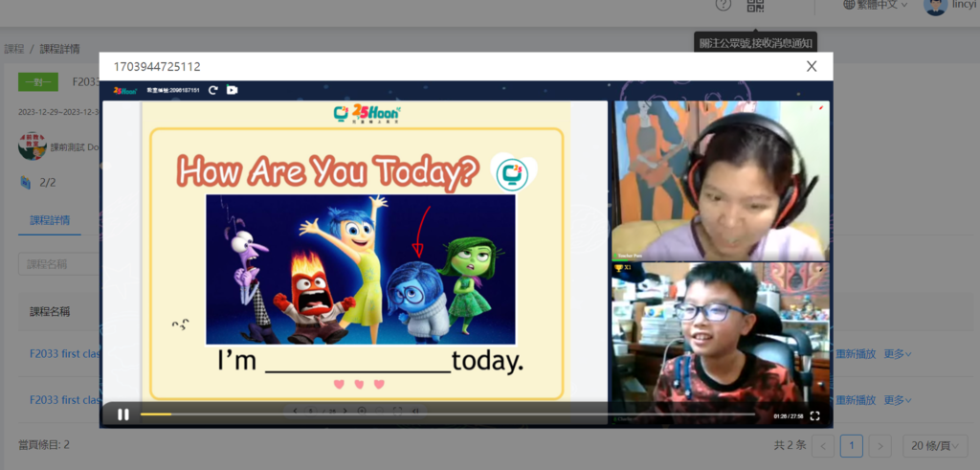Image resolution: width=980 pixels, height=470 pixels.
Task: Click the trophy icon on student video
Action: pos(619,268)
